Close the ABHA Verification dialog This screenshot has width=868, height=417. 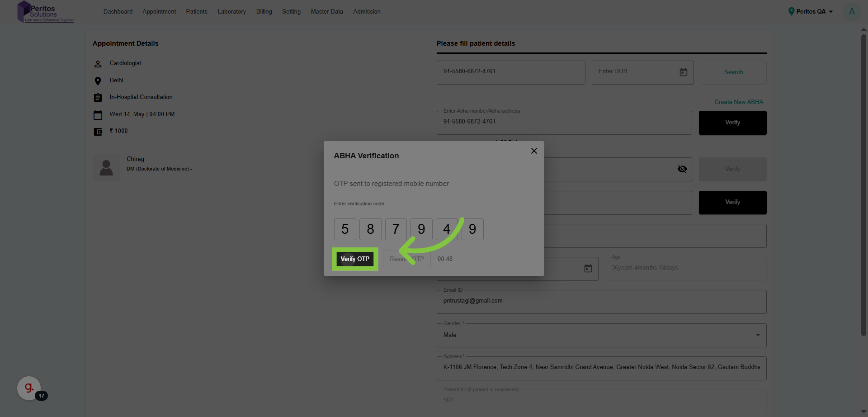click(534, 151)
